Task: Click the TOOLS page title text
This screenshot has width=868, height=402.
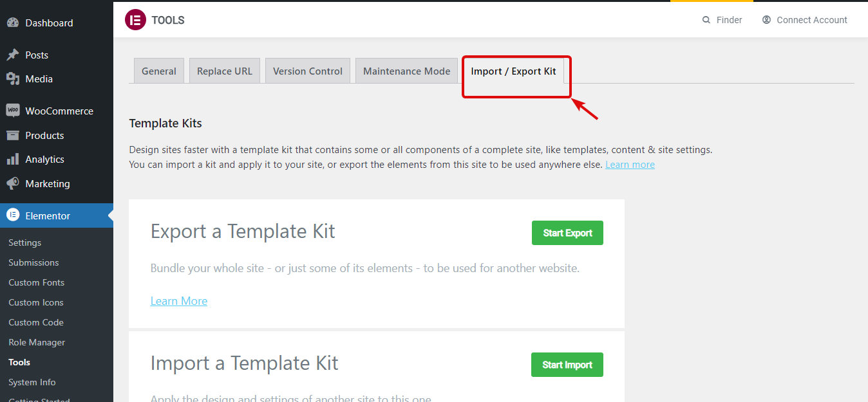Action: [x=168, y=20]
